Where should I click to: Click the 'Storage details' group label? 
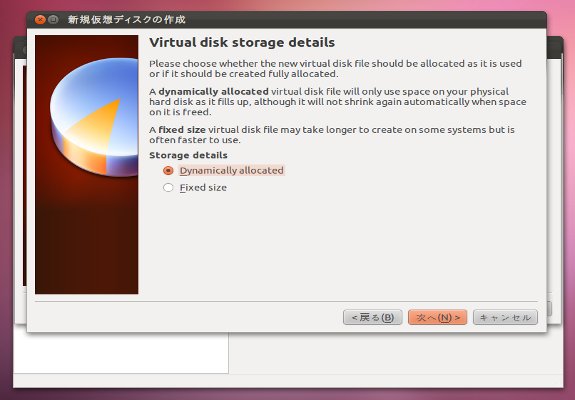(188, 155)
